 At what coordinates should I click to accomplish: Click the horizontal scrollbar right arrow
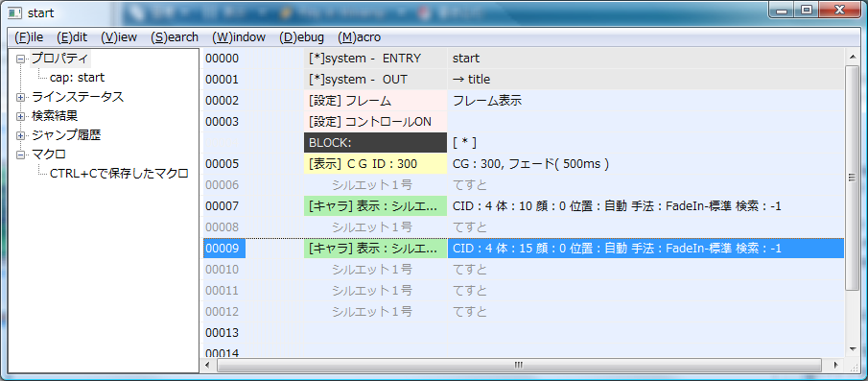[836, 366]
